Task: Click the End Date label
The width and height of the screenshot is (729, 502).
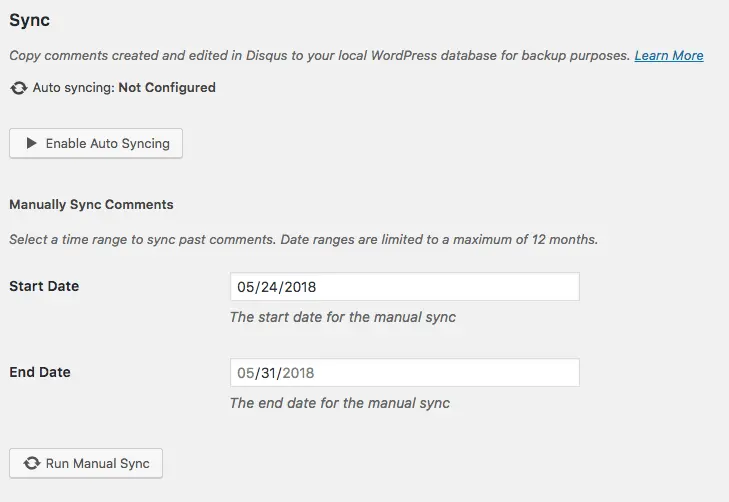Action: (40, 372)
